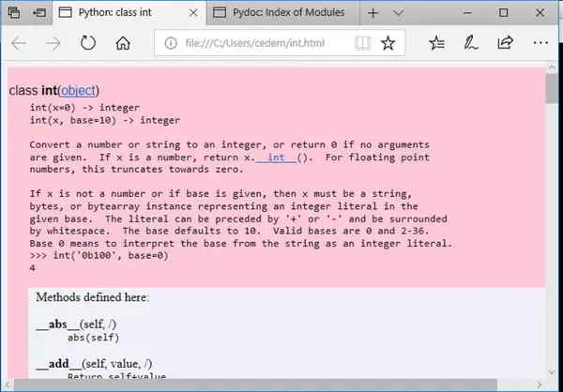Click the Forward navigation arrow
The image size is (563, 392).
tap(53, 43)
